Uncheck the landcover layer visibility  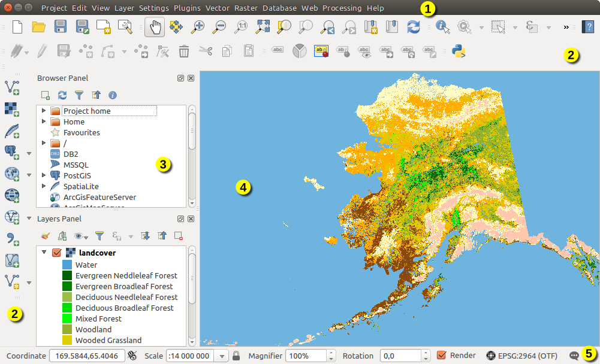point(57,253)
